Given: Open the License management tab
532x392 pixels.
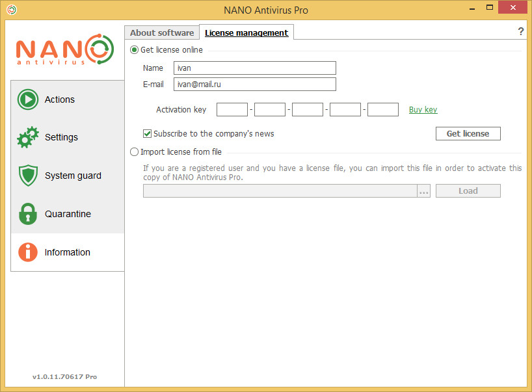Looking at the screenshot, I should pyautogui.click(x=246, y=33).
